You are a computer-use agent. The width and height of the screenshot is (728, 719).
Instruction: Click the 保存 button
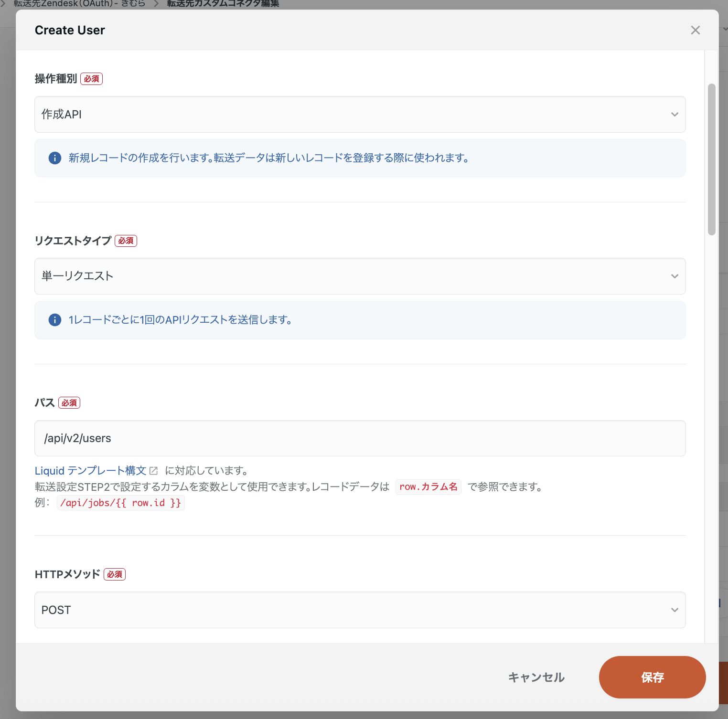click(652, 677)
